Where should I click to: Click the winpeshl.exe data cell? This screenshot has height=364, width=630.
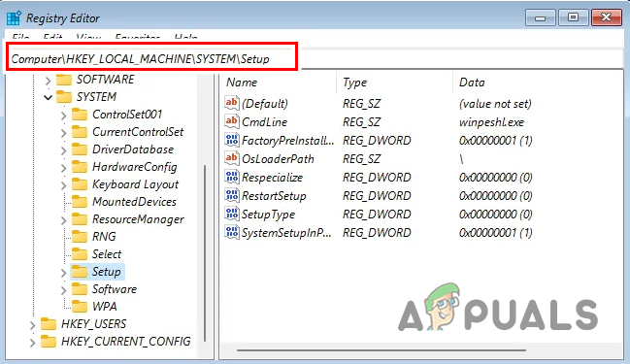point(491,121)
